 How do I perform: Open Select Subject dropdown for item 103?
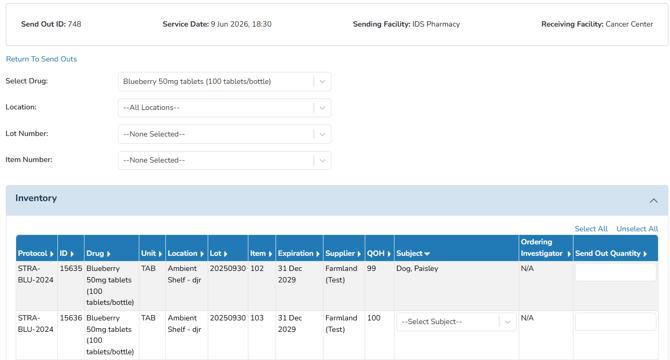pyautogui.click(x=456, y=322)
